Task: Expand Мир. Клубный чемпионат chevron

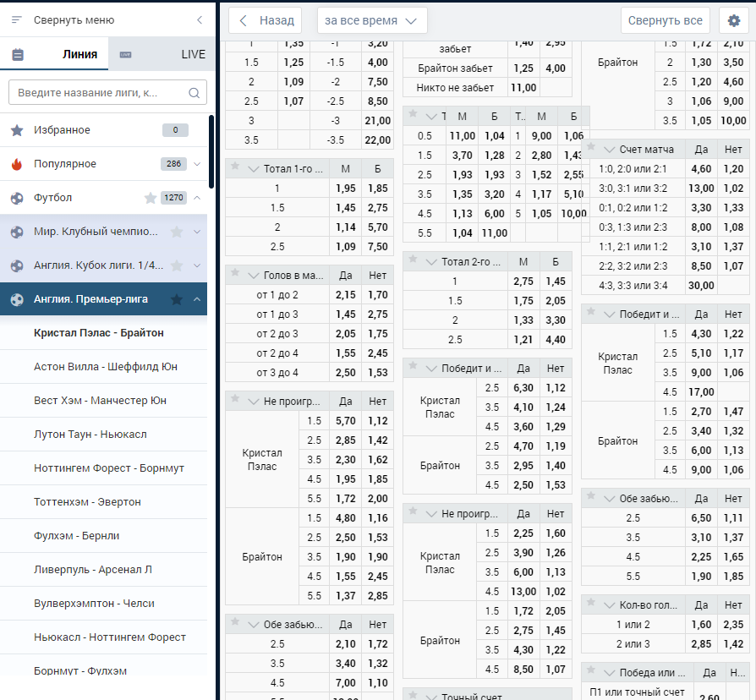Action: 197,232
